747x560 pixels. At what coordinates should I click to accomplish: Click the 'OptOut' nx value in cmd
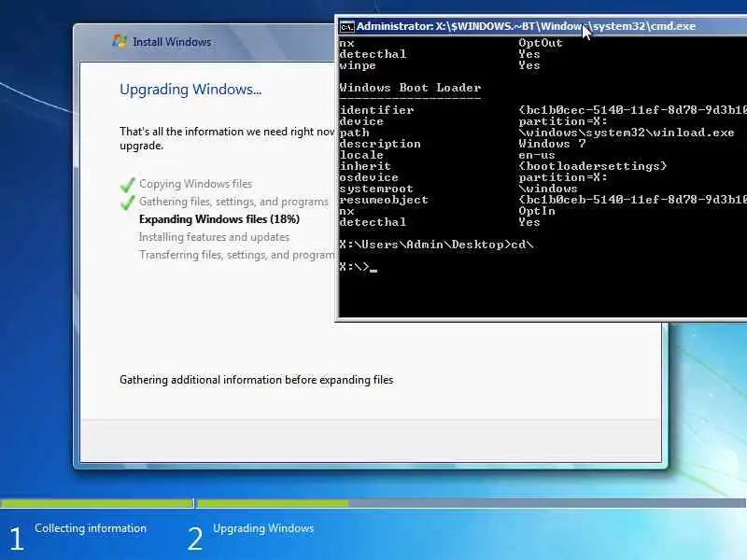tap(541, 43)
